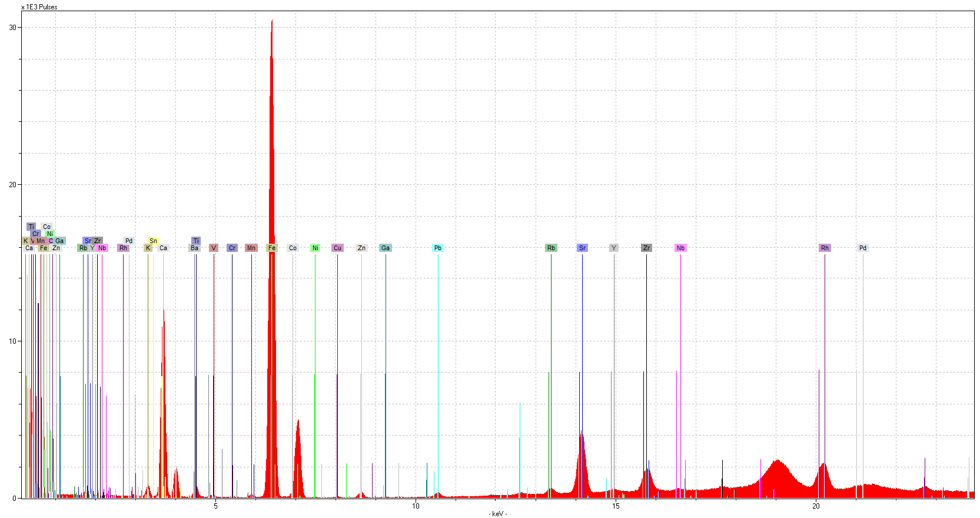Select the yellow Sn element label
The image size is (980, 518).
[x=153, y=241]
